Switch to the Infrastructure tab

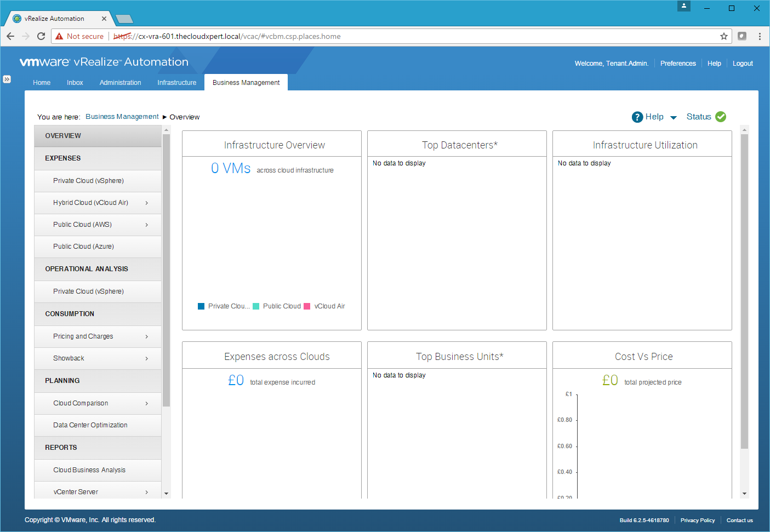[176, 83]
